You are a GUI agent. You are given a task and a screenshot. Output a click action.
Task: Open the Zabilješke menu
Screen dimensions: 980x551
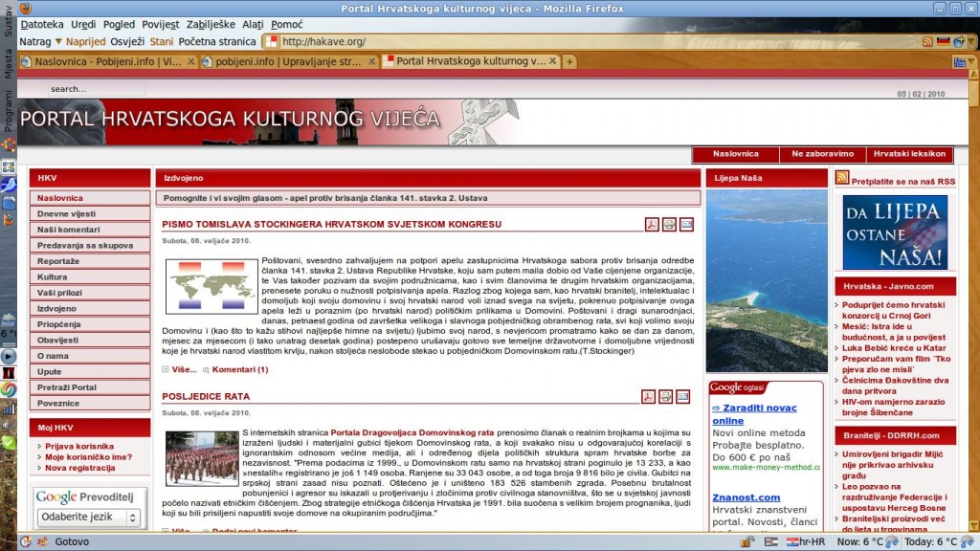coord(211,24)
